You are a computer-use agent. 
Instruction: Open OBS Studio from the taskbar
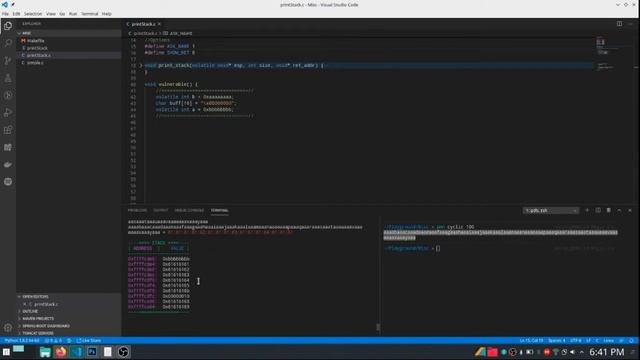click(123, 352)
